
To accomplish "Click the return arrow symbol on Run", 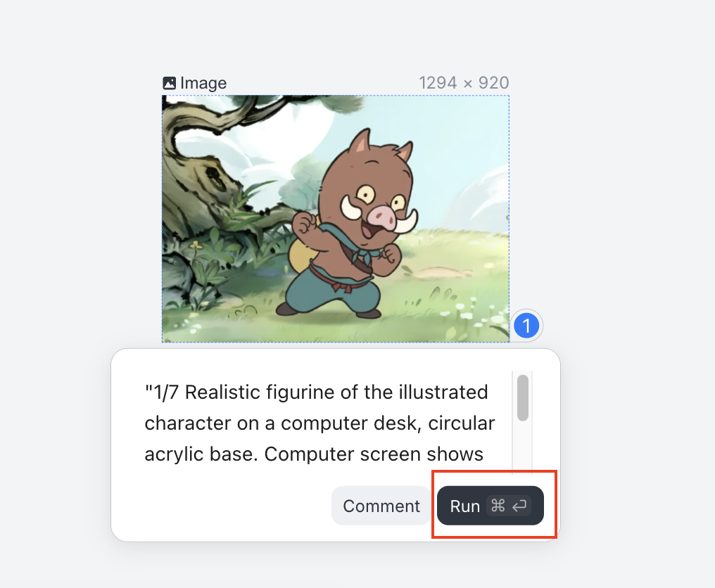I will (x=519, y=506).
